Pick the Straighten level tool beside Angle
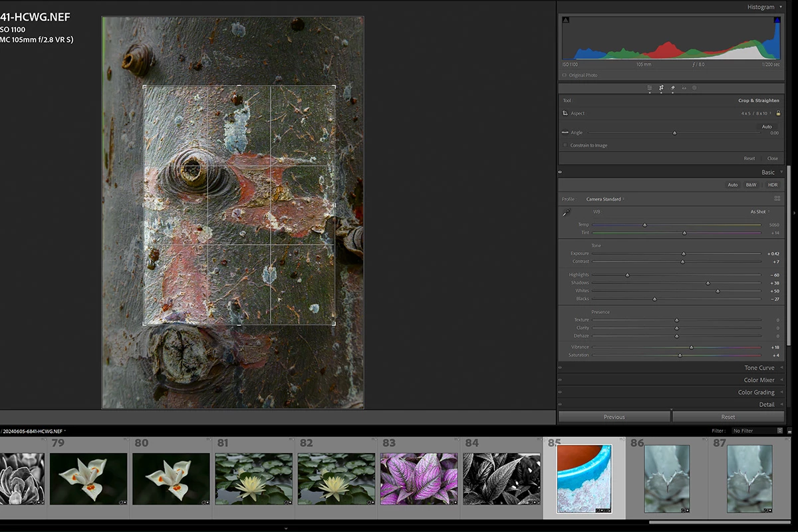The image size is (798, 532). point(565,132)
